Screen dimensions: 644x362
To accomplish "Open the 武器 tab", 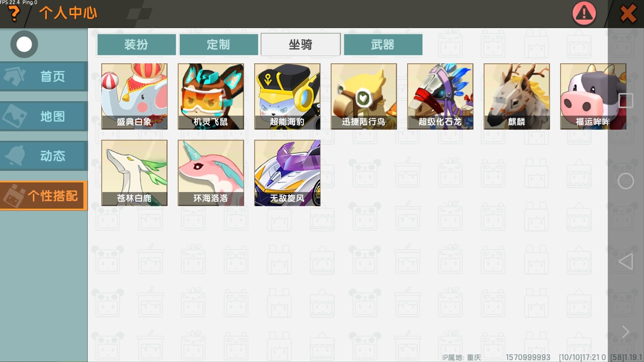I will [383, 44].
